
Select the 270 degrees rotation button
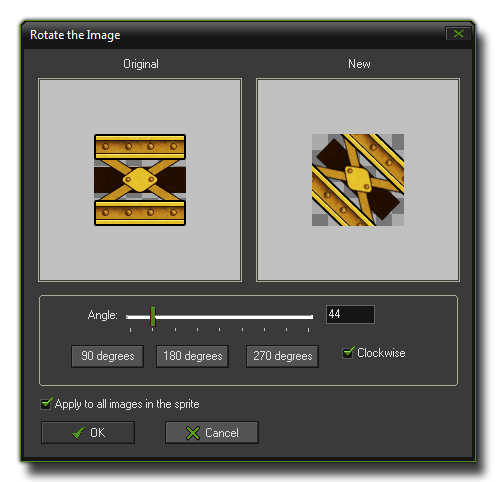[282, 356]
